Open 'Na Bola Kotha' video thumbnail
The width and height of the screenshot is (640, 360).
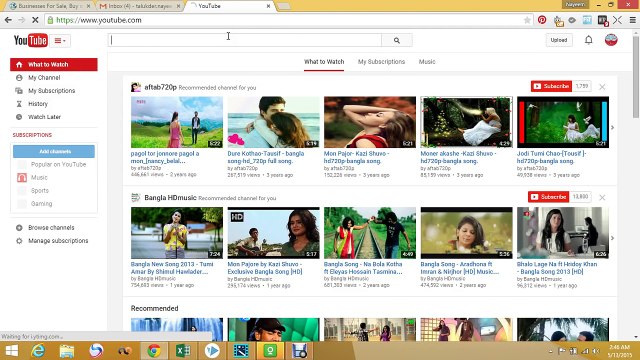pos(370,233)
